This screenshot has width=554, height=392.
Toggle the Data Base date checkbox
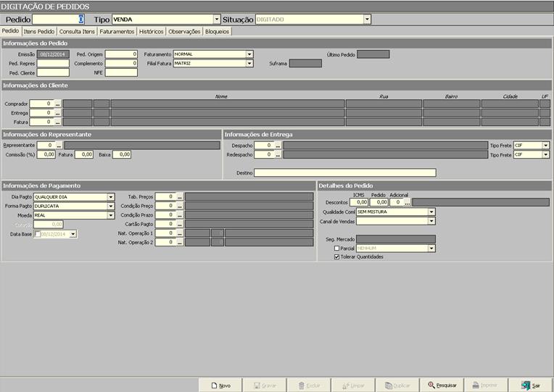38,234
